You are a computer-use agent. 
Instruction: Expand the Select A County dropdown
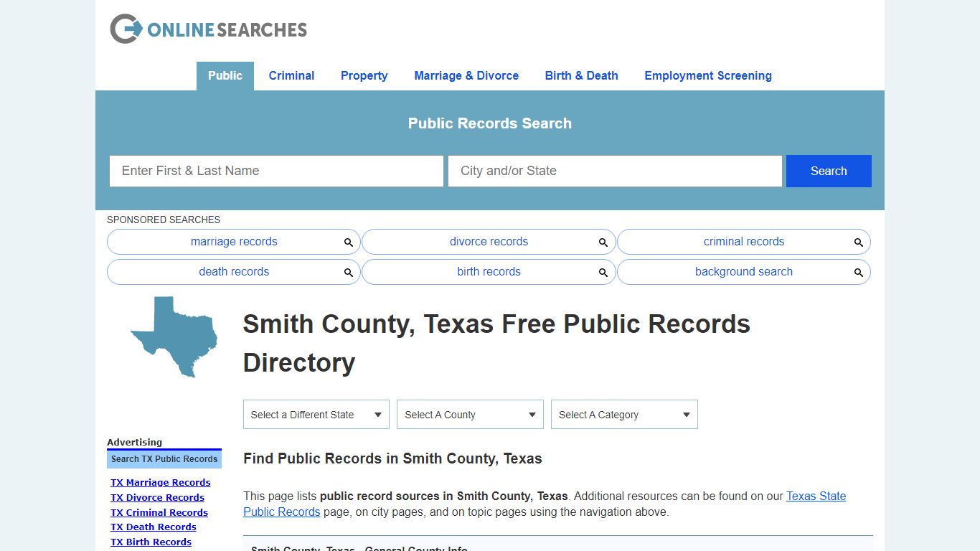[x=470, y=415]
